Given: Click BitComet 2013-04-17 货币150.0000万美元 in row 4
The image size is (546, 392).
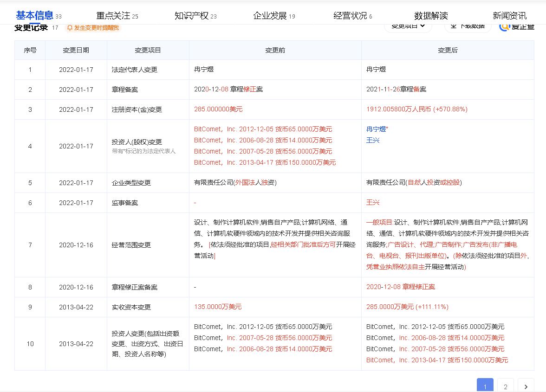Looking at the screenshot, I should pyautogui.click(x=265, y=162).
